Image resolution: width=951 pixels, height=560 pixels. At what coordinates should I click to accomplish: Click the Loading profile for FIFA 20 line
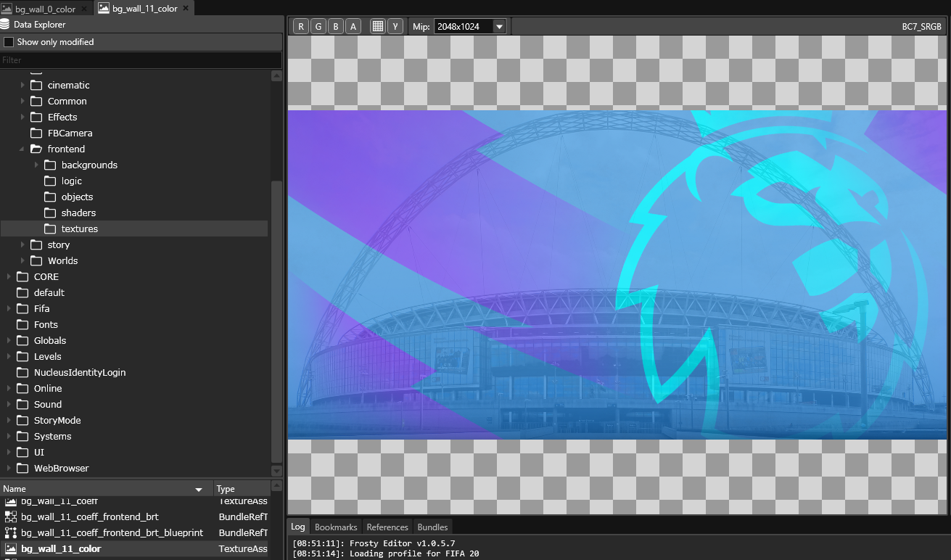click(386, 553)
